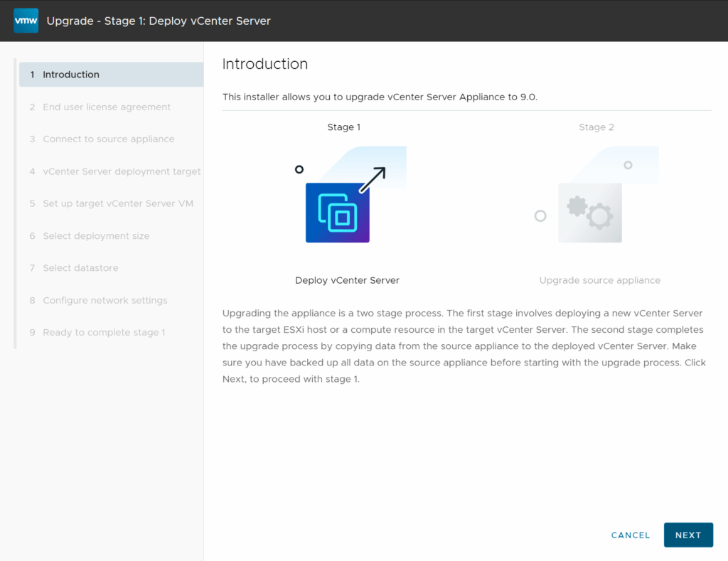728x561 pixels.
Task: Click the Stage 2 label
Action: [596, 127]
